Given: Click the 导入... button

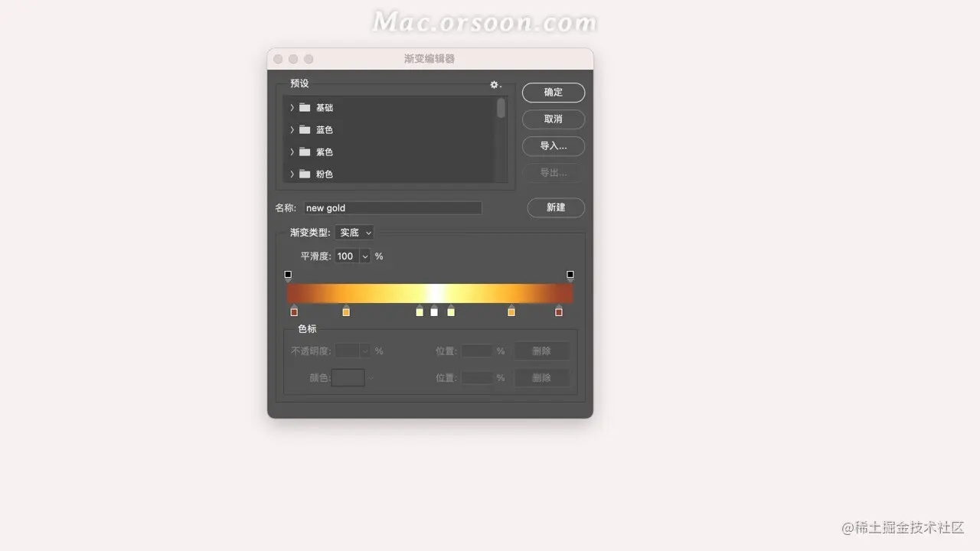Looking at the screenshot, I should tap(554, 146).
